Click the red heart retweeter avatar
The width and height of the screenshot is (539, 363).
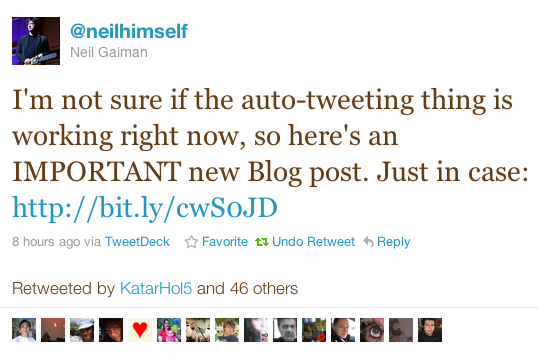tap(140, 330)
